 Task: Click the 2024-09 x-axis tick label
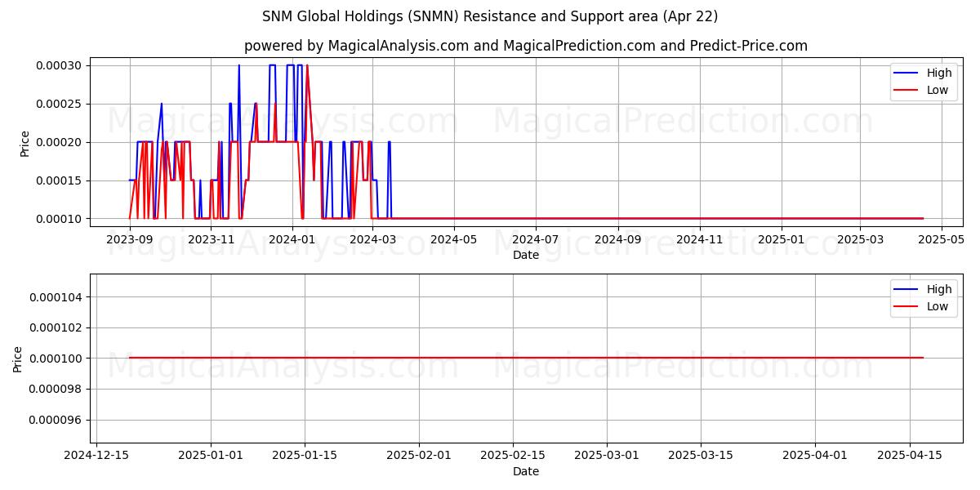pos(618,239)
